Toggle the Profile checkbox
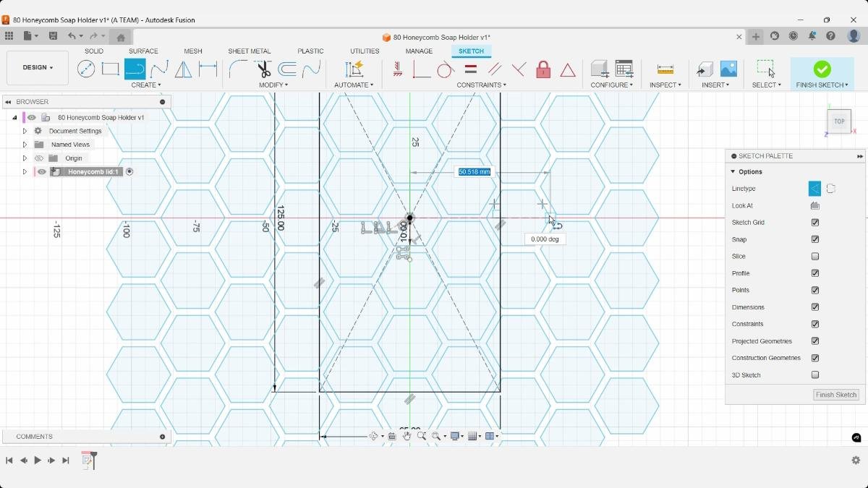This screenshot has height=488, width=868. (815, 273)
